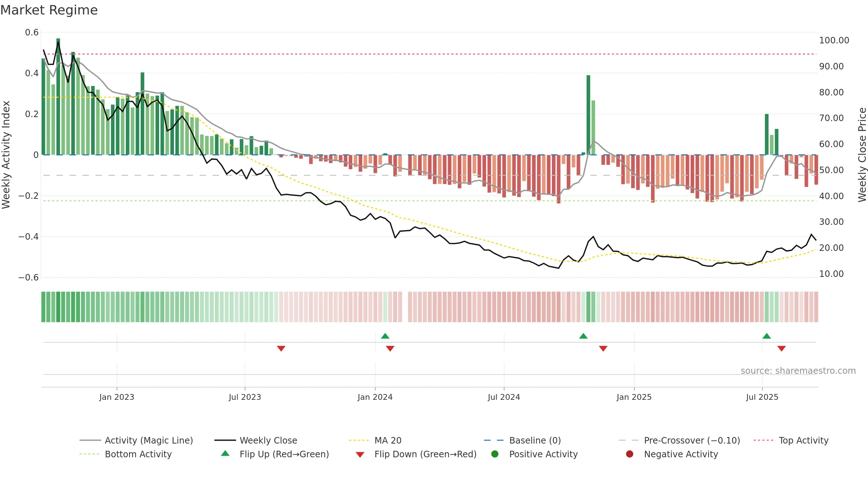Viewport: 868px width, 488px height.
Task: Click the Weekly Close Price axis title
Action: tap(862, 155)
